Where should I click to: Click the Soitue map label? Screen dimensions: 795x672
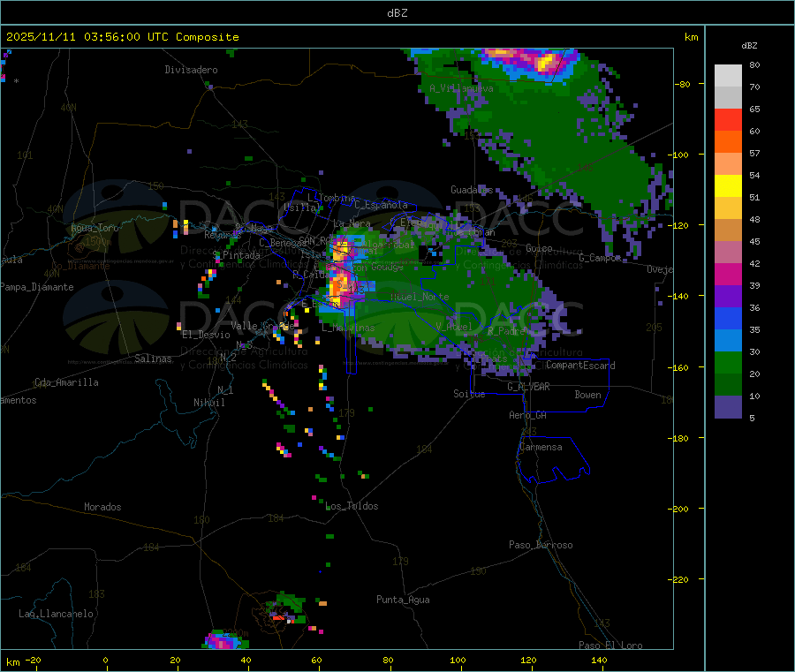[x=469, y=394]
